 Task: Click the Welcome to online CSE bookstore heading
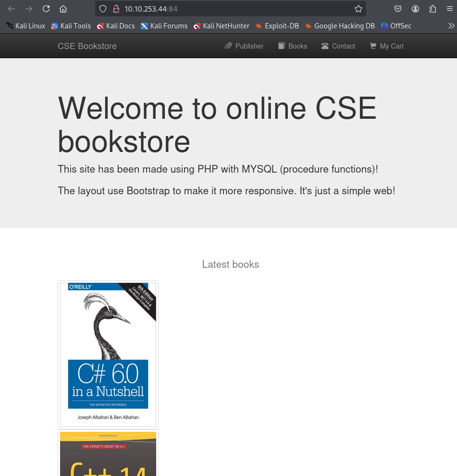pyautogui.click(x=217, y=125)
